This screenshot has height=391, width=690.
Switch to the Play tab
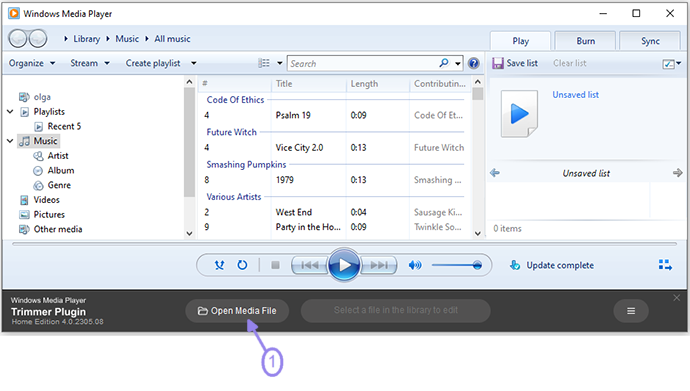pyautogui.click(x=520, y=41)
